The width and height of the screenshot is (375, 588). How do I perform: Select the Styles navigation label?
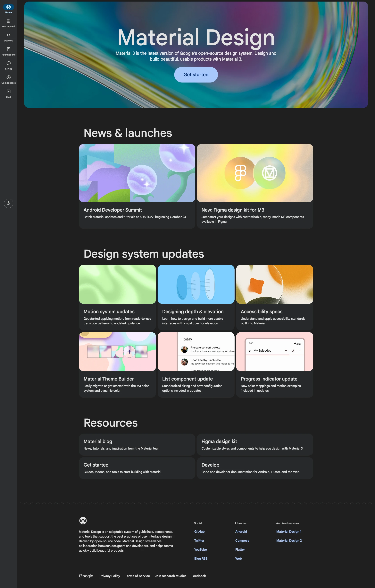9,69
